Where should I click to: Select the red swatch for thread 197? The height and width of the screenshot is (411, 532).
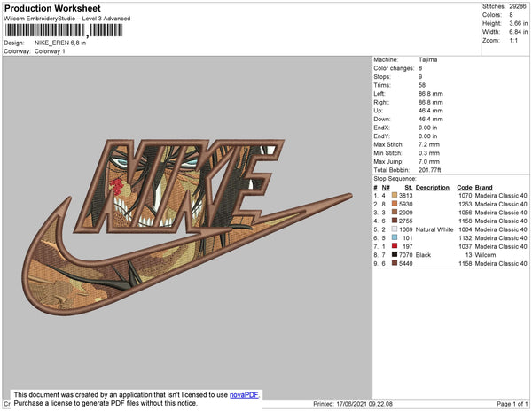click(x=395, y=246)
